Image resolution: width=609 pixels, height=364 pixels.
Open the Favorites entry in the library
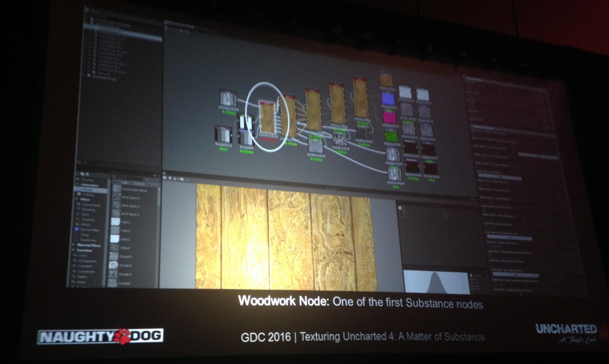tap(87, 180)
